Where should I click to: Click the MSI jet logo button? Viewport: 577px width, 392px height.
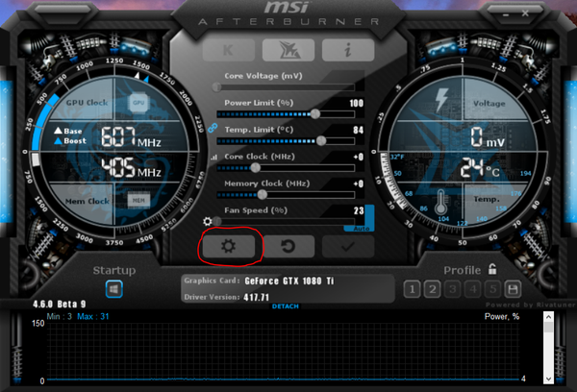click(288, 50)
